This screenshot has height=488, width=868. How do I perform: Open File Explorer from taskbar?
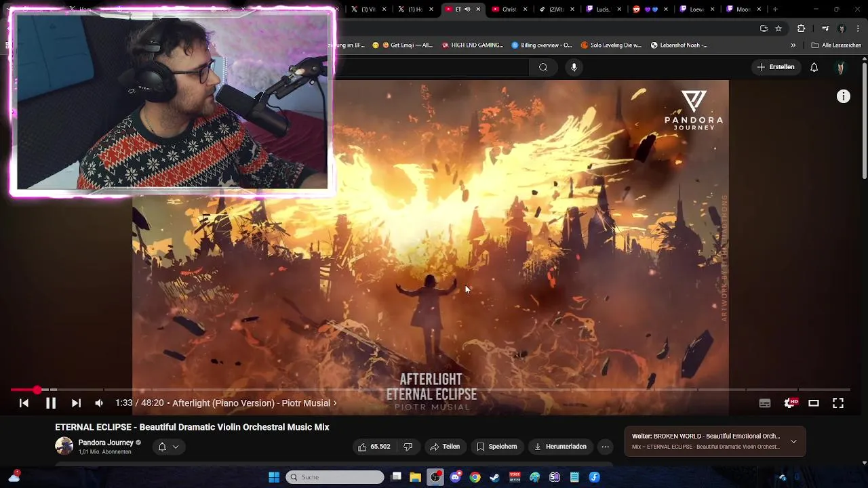(x=416, y=477)
